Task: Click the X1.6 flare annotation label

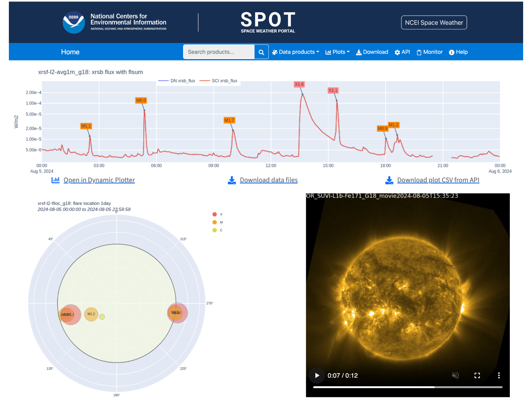Action: pyautogui.click(x=299, y=84)
